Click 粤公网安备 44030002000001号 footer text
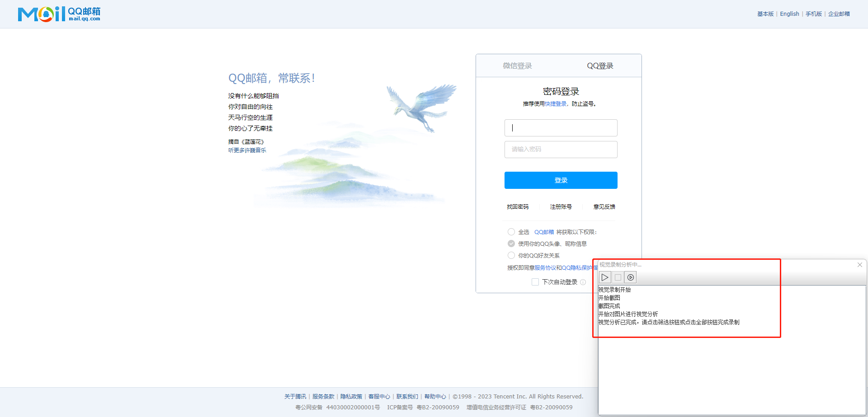 click(338, 408)
